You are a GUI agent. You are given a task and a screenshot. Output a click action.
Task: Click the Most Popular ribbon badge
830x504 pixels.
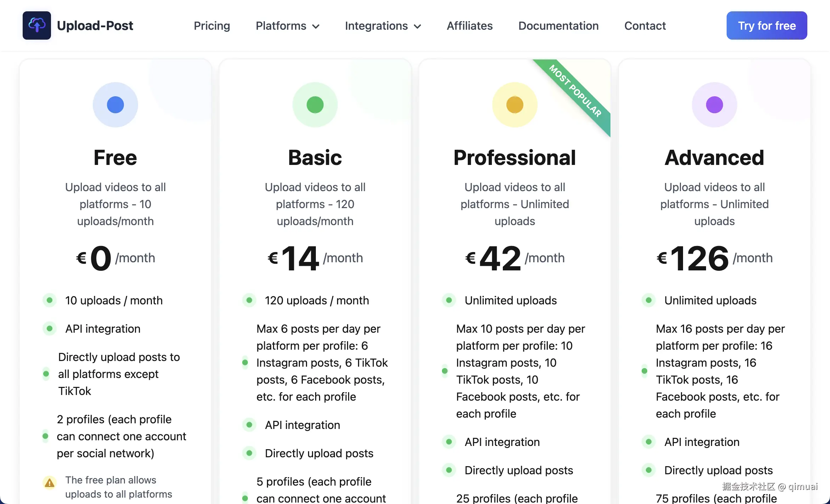tap(575, 91)
